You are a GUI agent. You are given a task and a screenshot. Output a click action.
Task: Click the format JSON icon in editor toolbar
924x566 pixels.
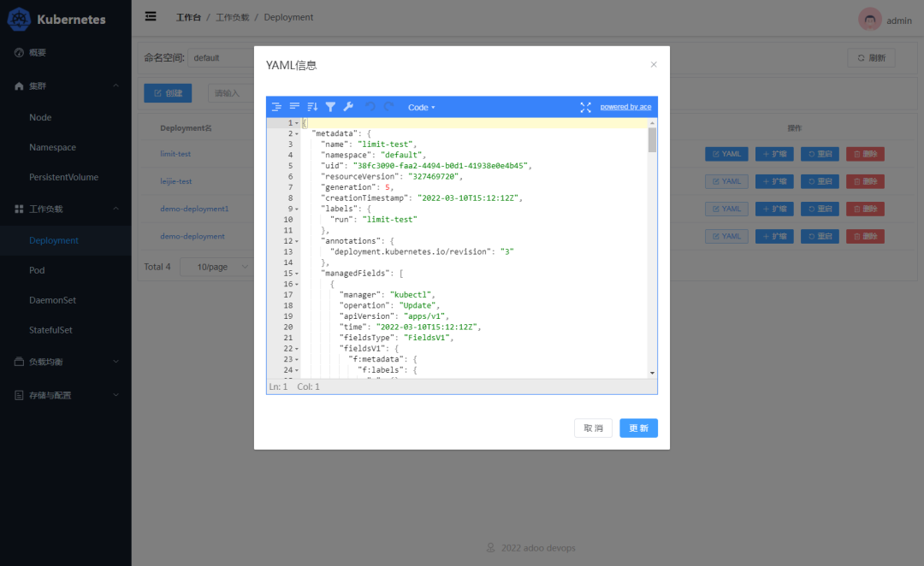pos(276,107)
